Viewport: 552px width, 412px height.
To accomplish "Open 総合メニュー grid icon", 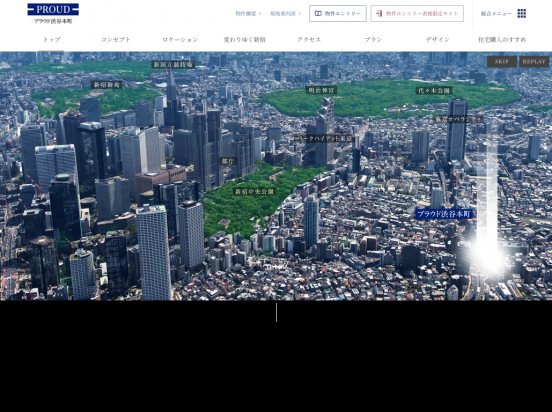I will coord(522,13).
